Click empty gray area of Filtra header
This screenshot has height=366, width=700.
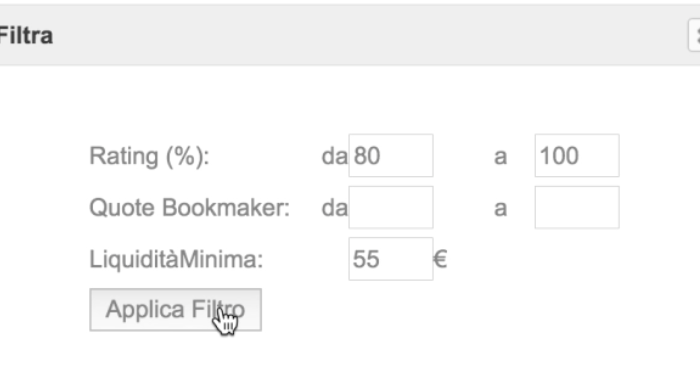coord(357,35)
